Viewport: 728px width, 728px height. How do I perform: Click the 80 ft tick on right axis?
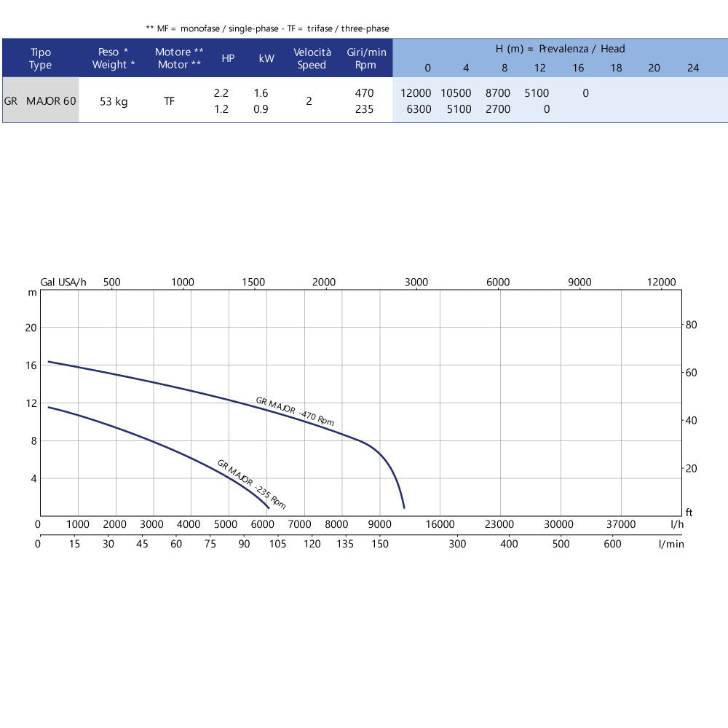click(x=692, y=325)
